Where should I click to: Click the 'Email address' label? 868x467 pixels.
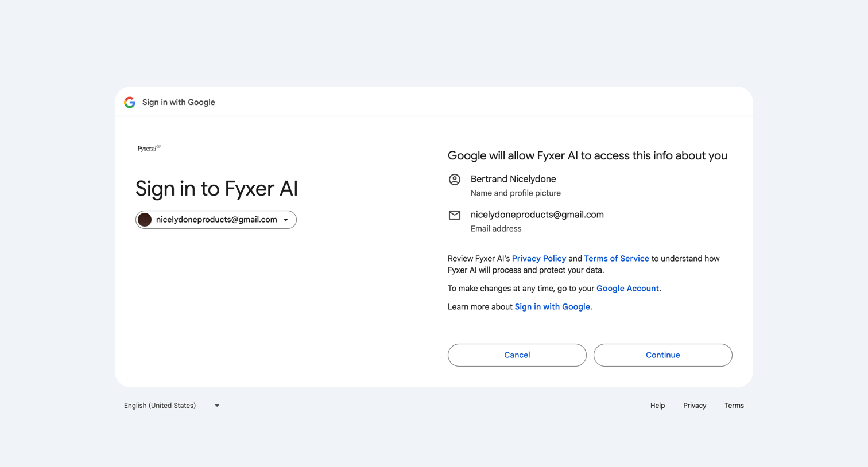coord(496,229)
